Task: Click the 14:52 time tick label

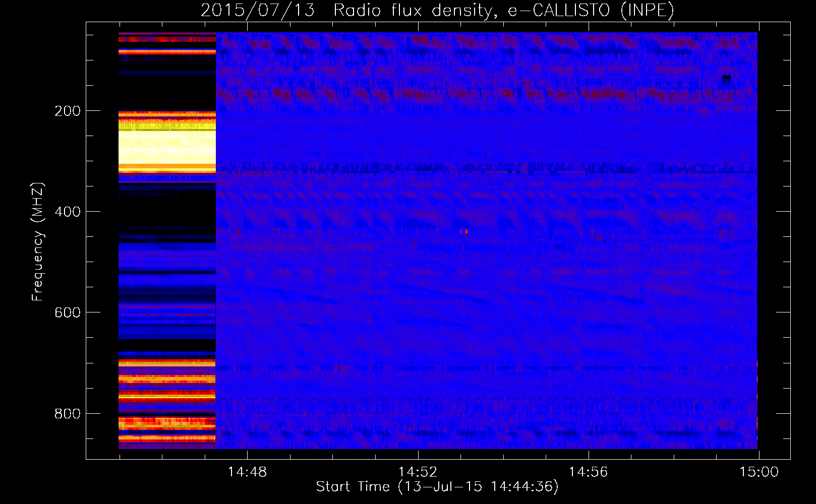Action: pos(418,472)
